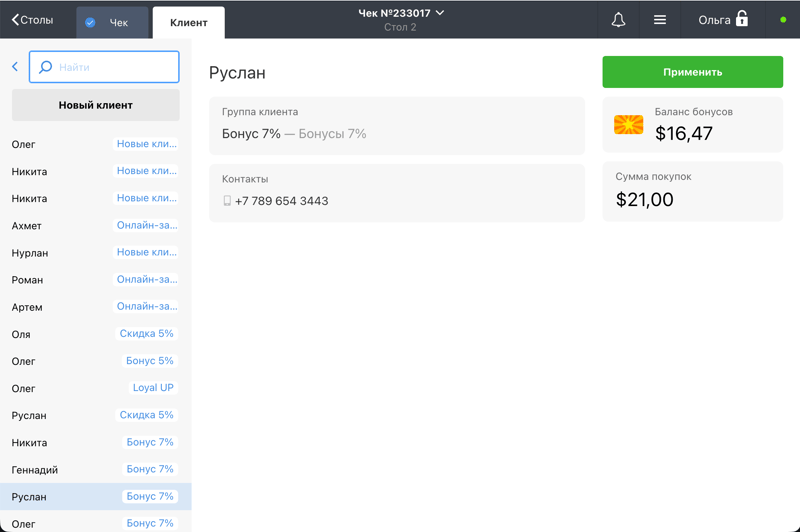This screenshot has height=532, width=800.
Task: Click Сумма покупок $21,00 value
Action: coord(644,199)
